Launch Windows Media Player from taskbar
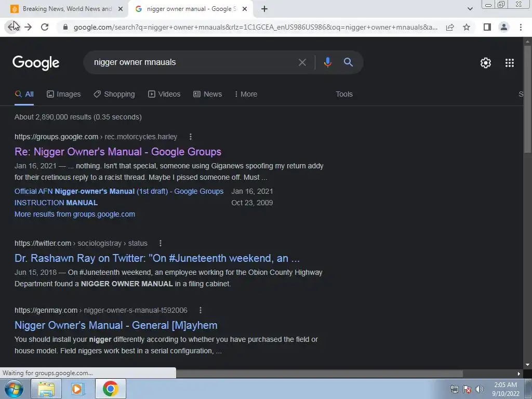The image size is (532, 399). (x=77, y=389)
